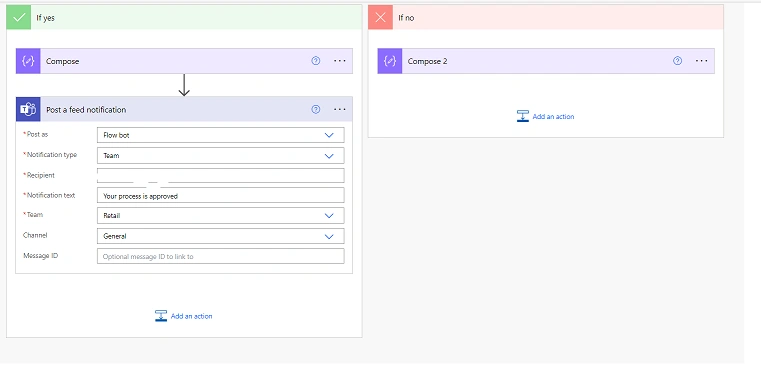Image resolution: width=761 pixels, height=369 pixels.
Task: Click the red X If no icon
Action: 380,17
